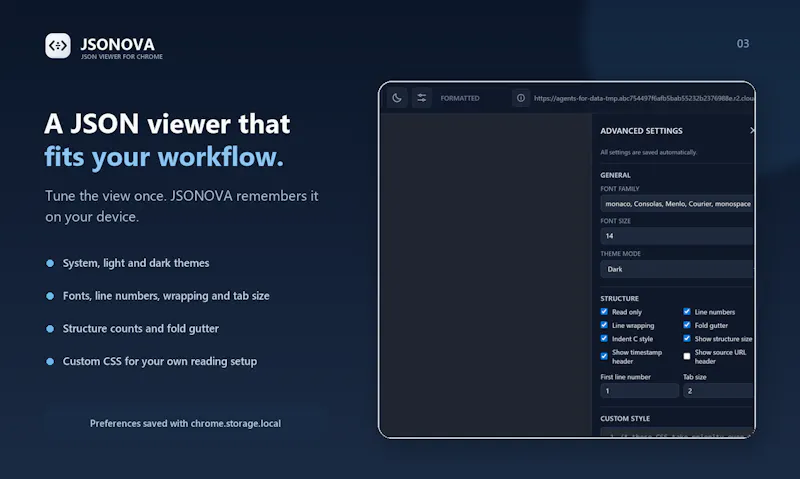The width and height of the screenshot is (800, 479).
Task: Disable the Line wrapping checkbox
Action: [604, 325]
